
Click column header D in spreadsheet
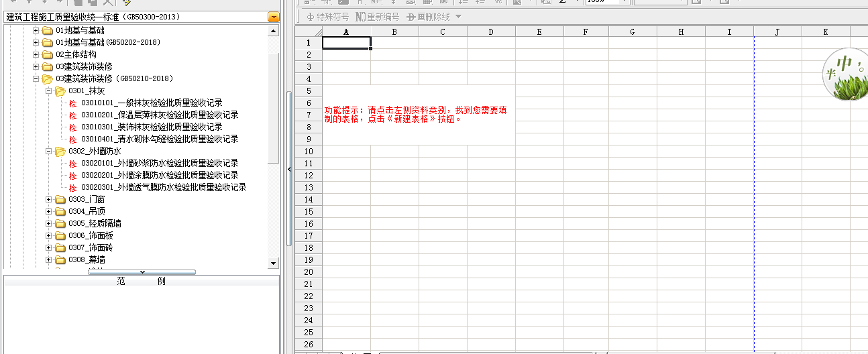coord(491,32)
